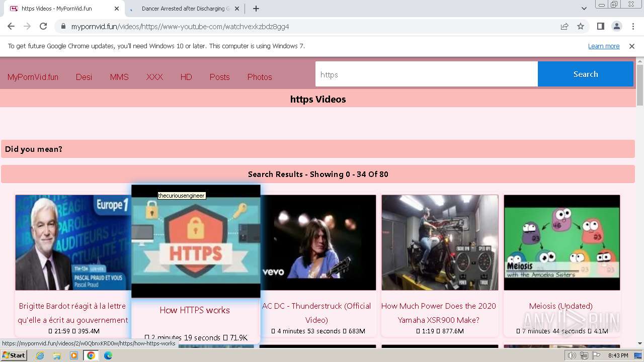Open 'Brigitte Bardot réagit à la lettre' title link
The height and width of the screenshot is (362, 644).
[x=72, y=313]
